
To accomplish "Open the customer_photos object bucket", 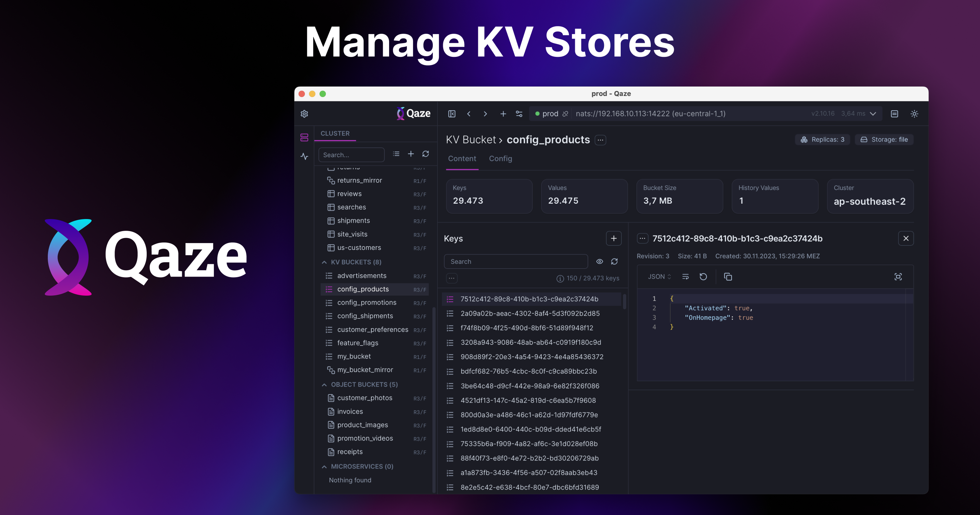I will point(375,398).
